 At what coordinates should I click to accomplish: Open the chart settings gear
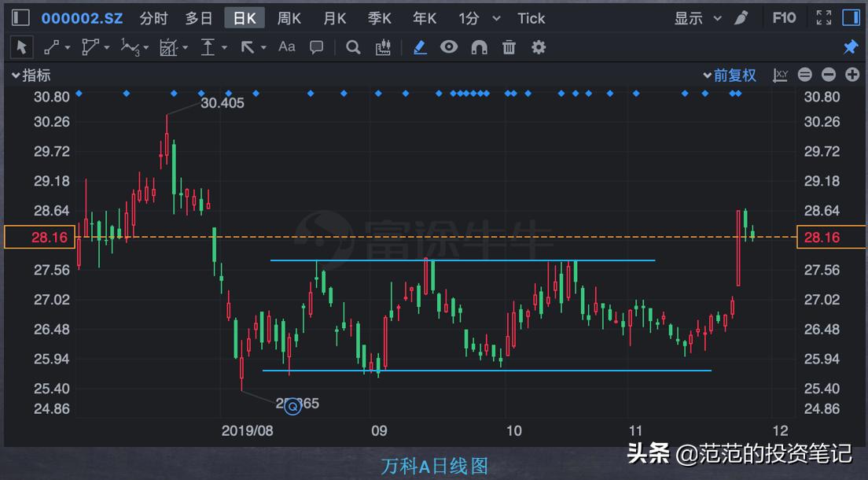coord(538,47)
